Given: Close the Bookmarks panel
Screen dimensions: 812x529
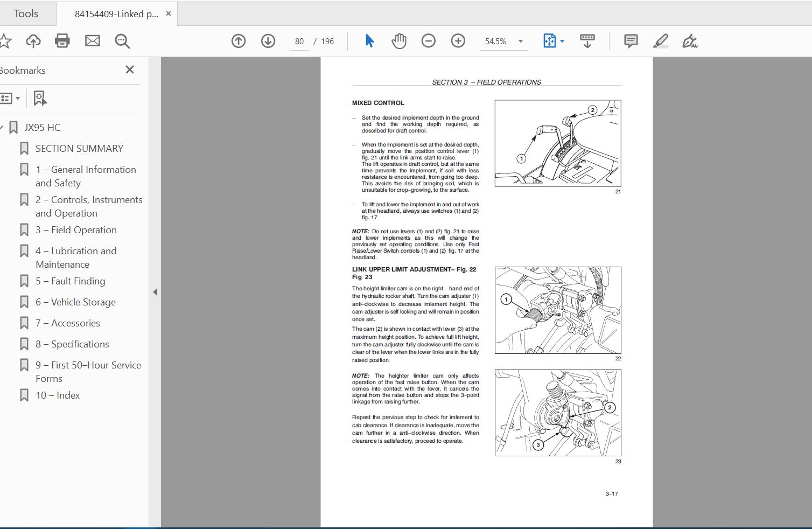Looking at the screenshot, I should click(x=130, y=69).
